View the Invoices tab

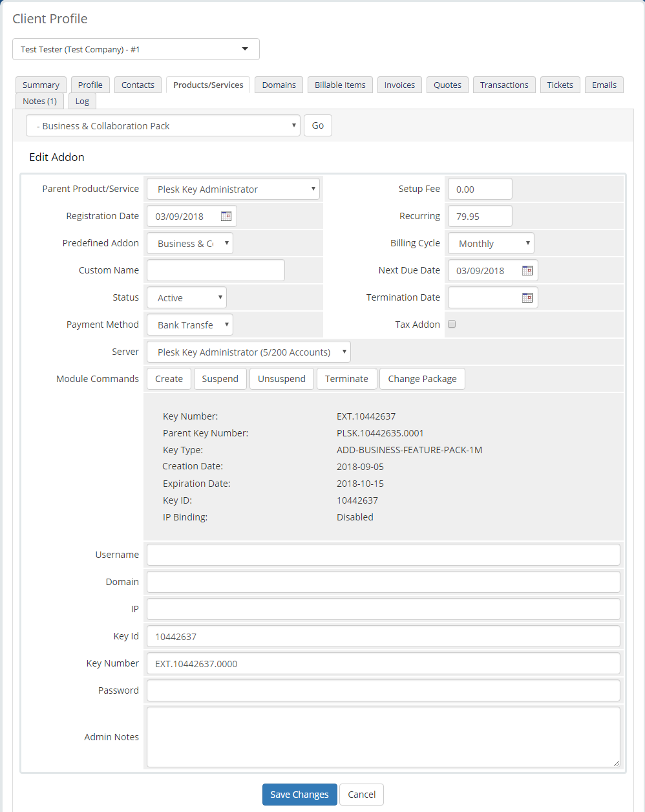[399, 85]
